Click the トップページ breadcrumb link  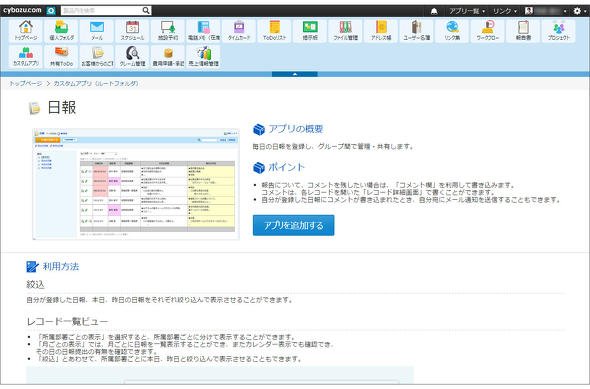click(x=26, y=83)
